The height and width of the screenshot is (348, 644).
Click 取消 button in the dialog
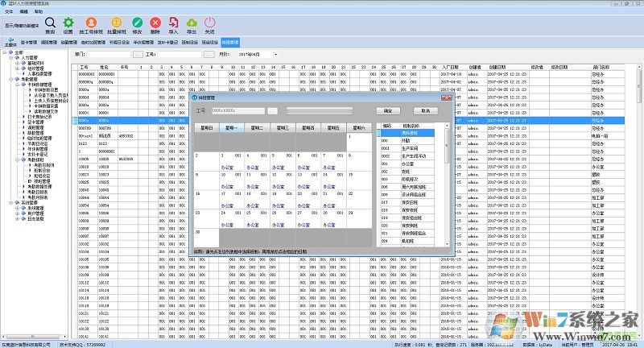425,110
